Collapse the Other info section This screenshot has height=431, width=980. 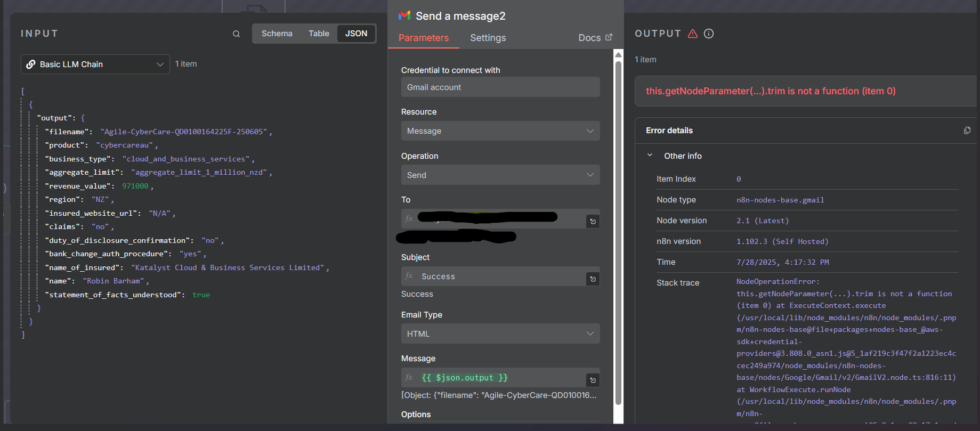[650, 156]
